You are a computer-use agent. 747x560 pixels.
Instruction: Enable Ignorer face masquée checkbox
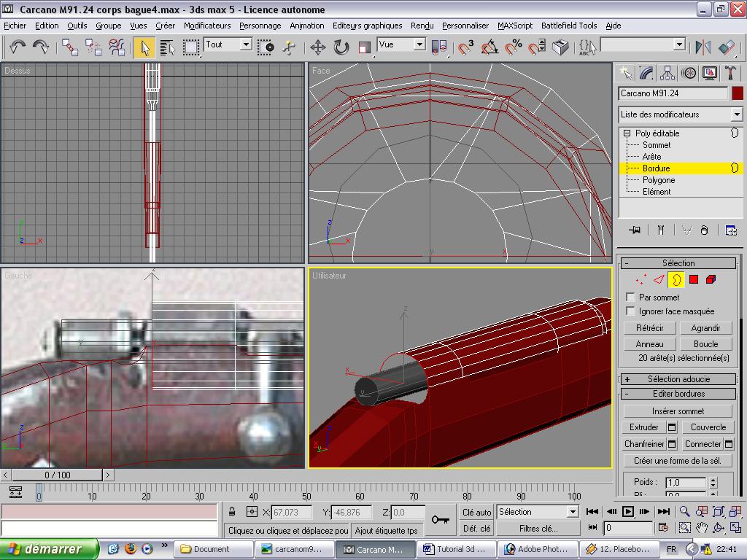[x=630, y=311]
